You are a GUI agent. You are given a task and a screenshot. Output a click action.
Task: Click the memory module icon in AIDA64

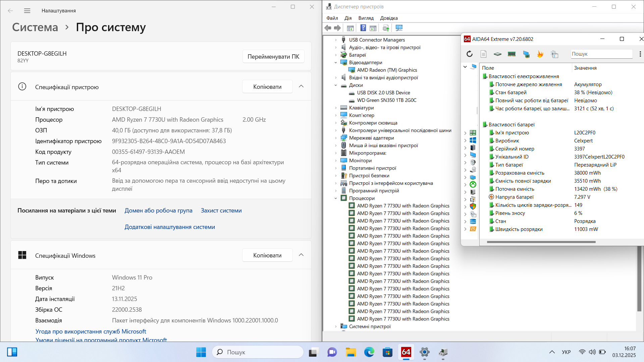point(512,54)
